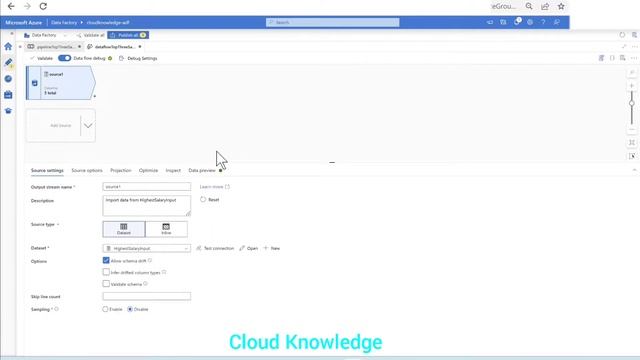The image size is (640, 360).
Task: Click the feedback person icon in header
Action: point(557,22)
